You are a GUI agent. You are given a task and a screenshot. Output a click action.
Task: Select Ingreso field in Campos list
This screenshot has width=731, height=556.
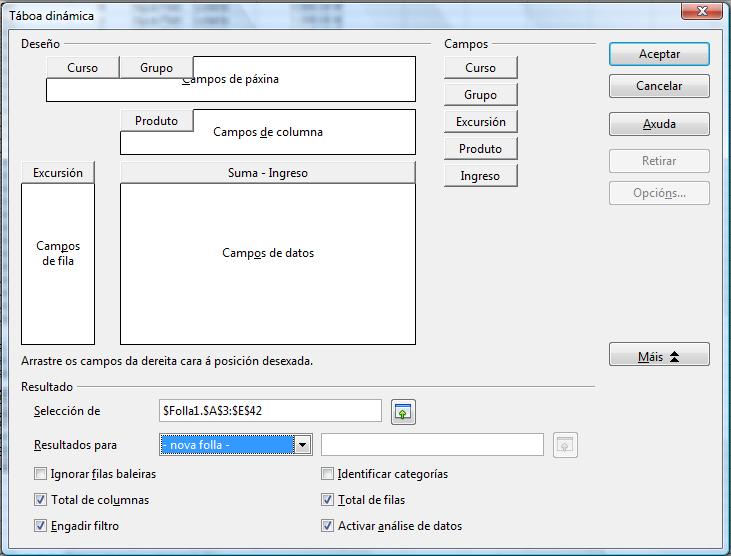(480, 176)
